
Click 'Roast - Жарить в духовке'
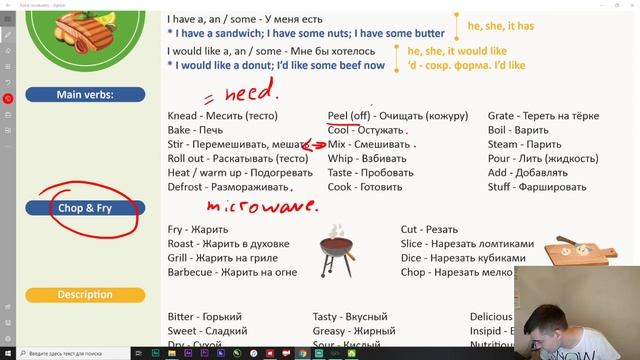(x=229, y=244)
